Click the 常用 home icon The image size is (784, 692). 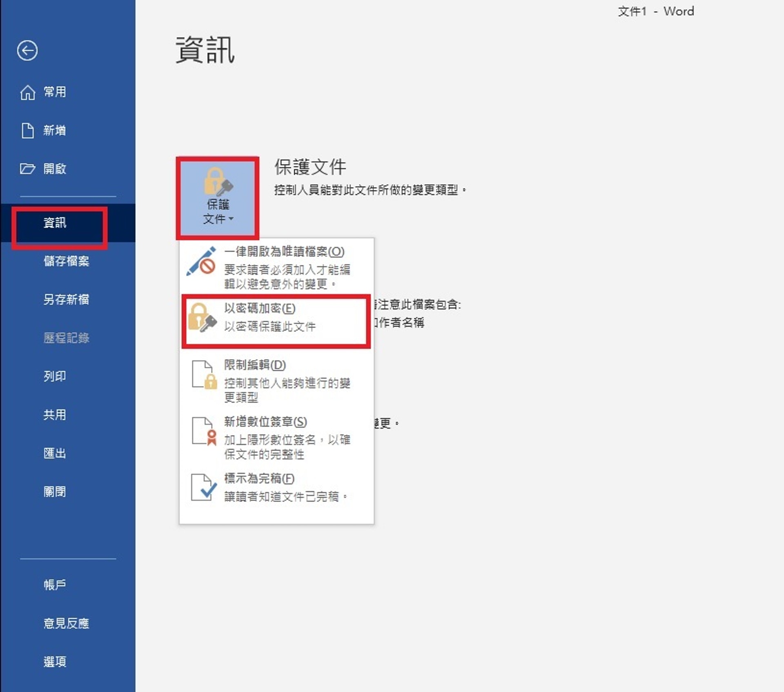point(27,92)
